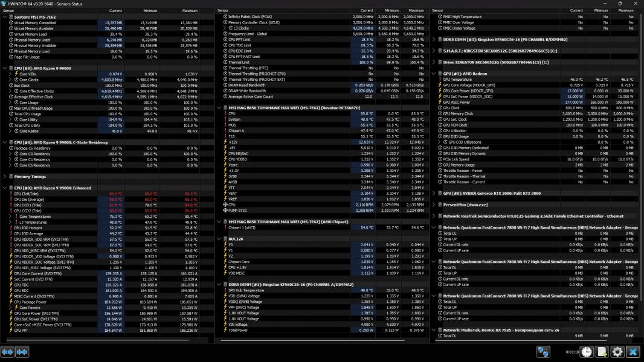Collapse the MSI MAG B850 (AMD Chipset) group
Screen dimensions: 644x362
tap(219, 222)
